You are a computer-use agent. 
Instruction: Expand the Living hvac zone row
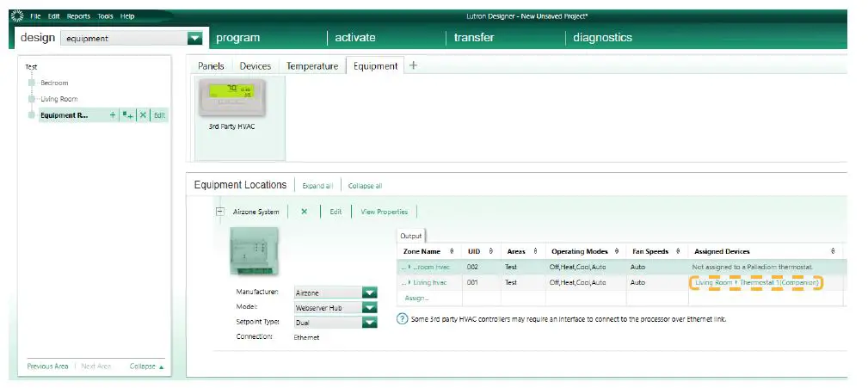tap(409, 282)
